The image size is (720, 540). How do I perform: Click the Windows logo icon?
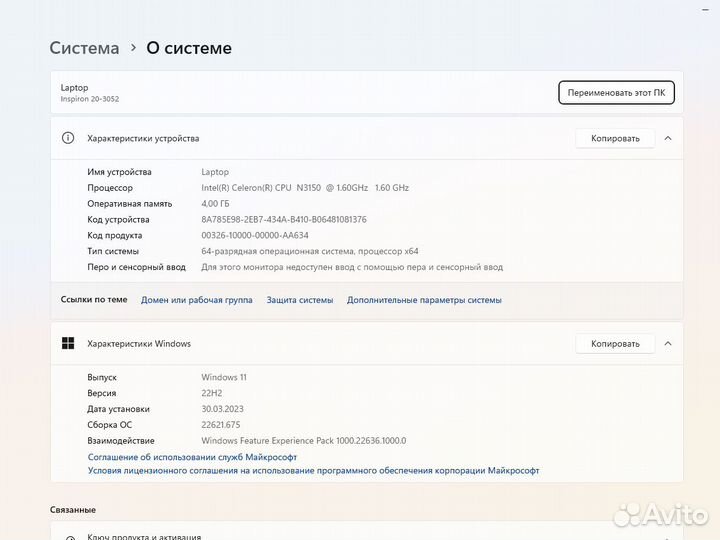click(x=68, y=343)
